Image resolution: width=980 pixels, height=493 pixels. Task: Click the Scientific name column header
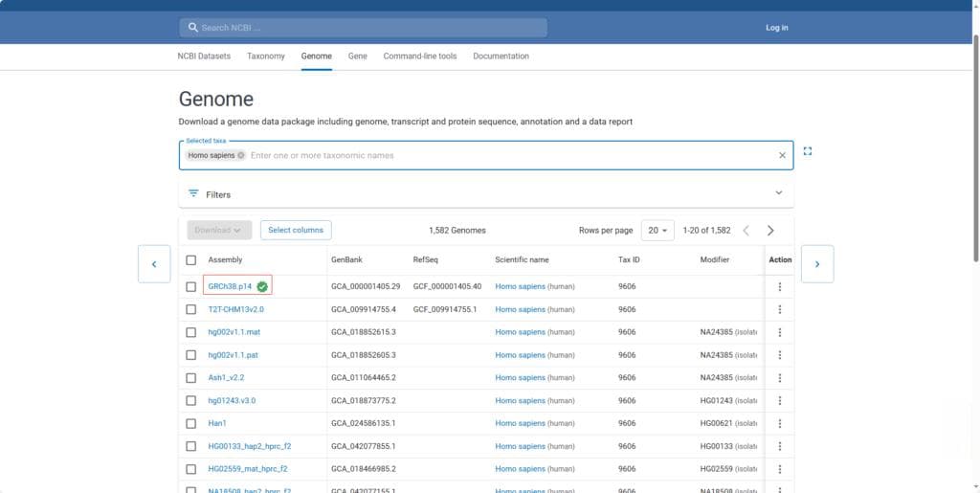pyautogui.click(x=522, y=260)
